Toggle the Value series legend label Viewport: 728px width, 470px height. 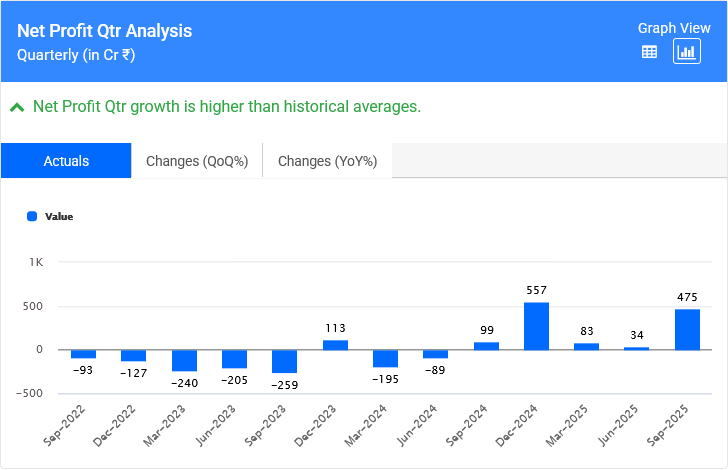pos(59,216)
